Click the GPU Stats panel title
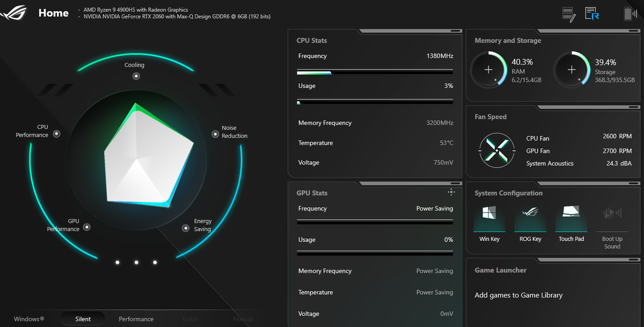This screenshot has height=327, width=644. pos(312,193)
